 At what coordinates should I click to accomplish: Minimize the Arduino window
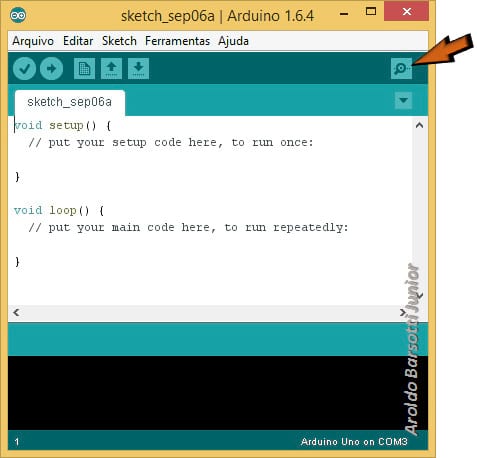(x=344, y=14)
